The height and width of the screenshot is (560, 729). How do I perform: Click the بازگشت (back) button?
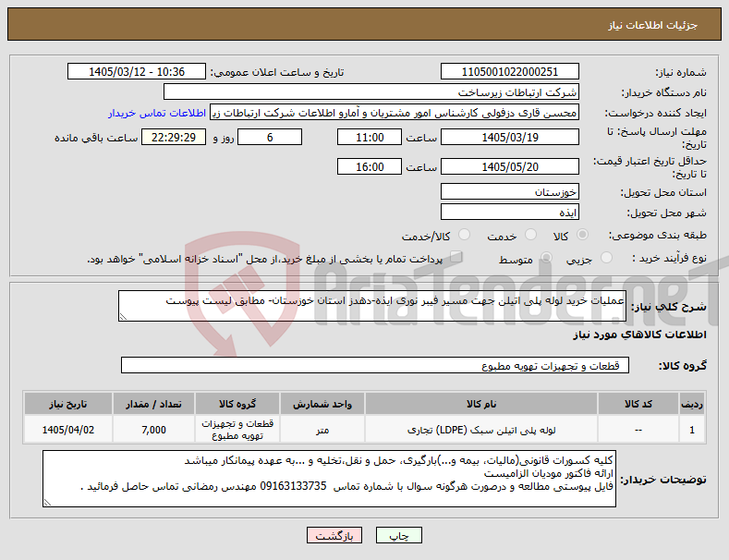tap(334, 536)
